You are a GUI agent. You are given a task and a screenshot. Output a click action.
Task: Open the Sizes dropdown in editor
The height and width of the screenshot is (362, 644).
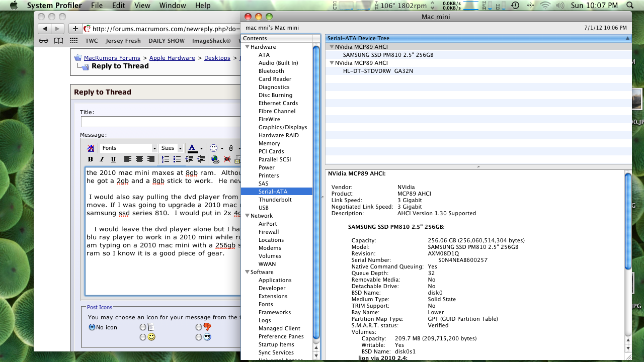172,148
